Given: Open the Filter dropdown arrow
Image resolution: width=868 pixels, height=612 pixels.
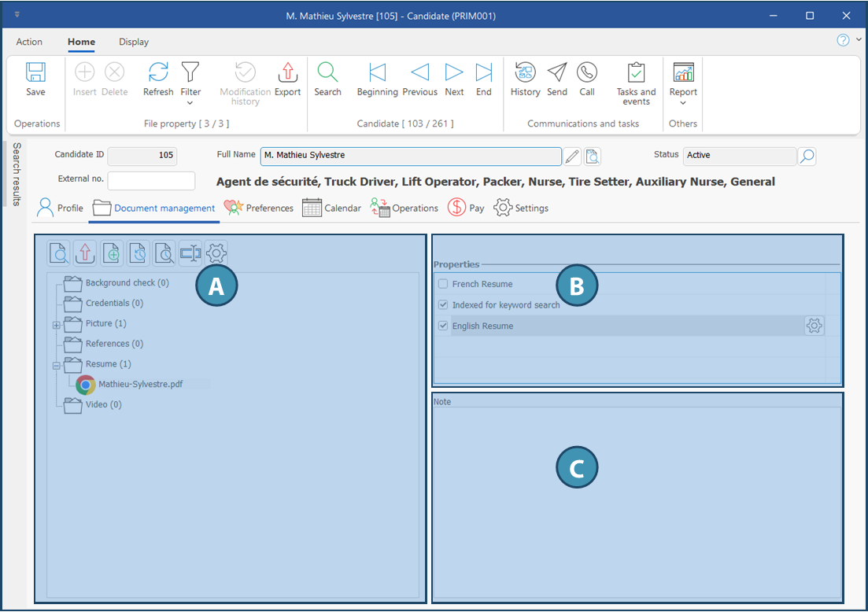Looking at the screenshot, I should coord(190,103).
